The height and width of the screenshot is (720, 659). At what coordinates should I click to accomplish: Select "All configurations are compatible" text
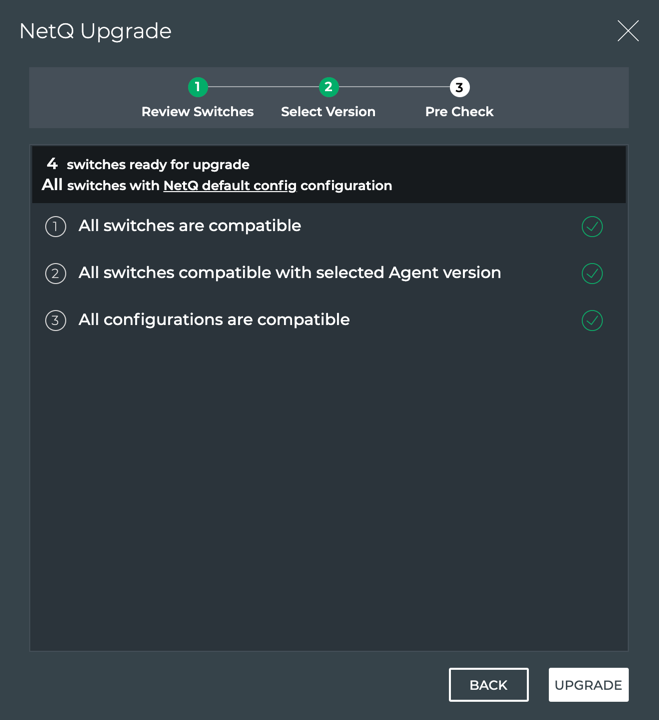pos(214,320)
